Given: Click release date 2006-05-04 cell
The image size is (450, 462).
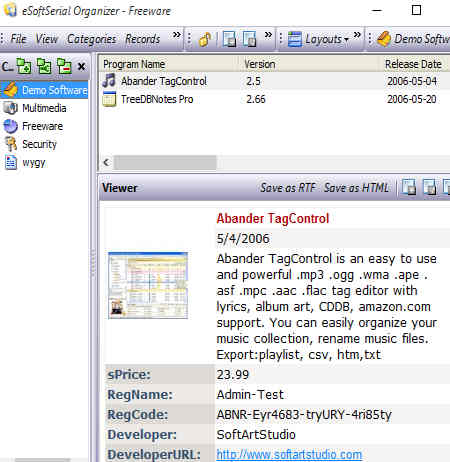Looking at the screenshot, I should (x=412, y=81).
